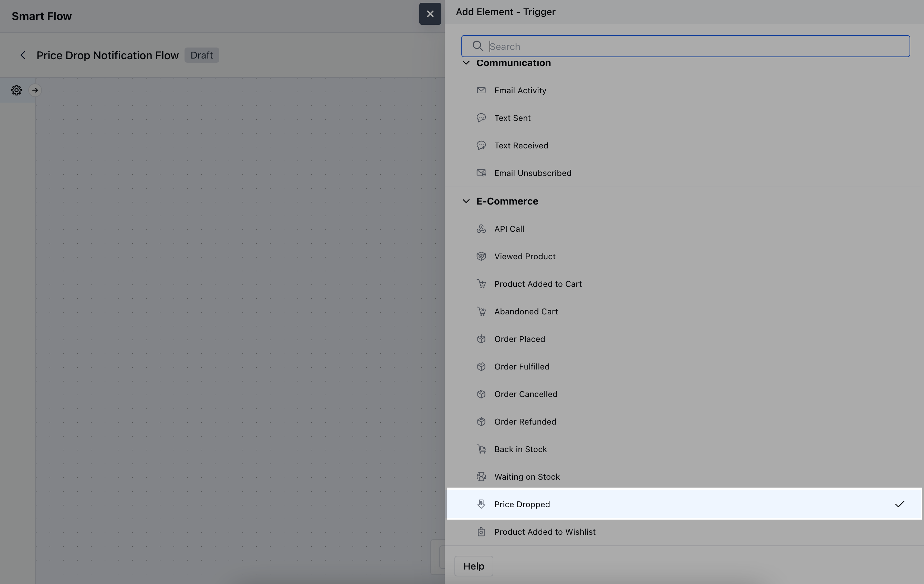Close the Add Element panel

click(x=430, y=14)
